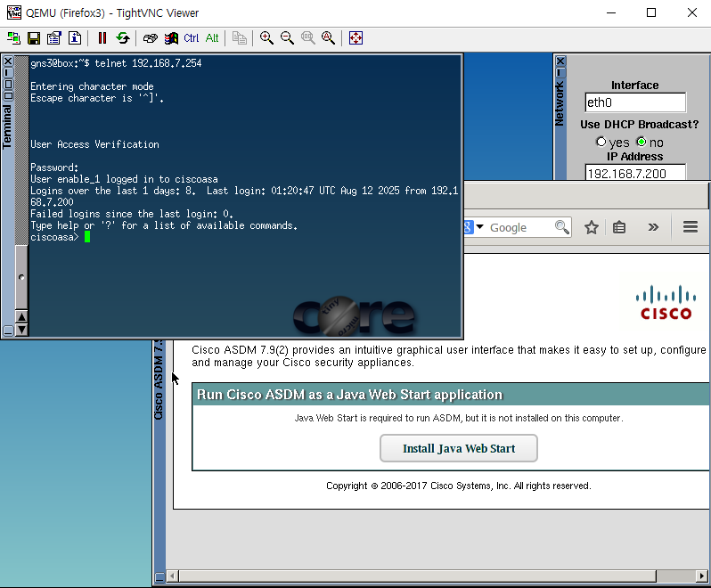Focus the IP Address field
This screenshot has width=711, height=588.
(x=635, y=172)
